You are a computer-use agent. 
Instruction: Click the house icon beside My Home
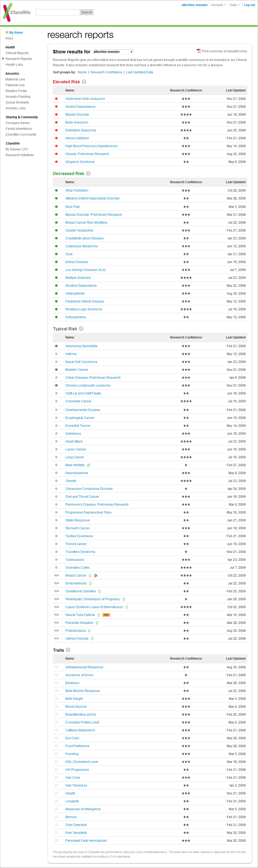tap(7, 32)
